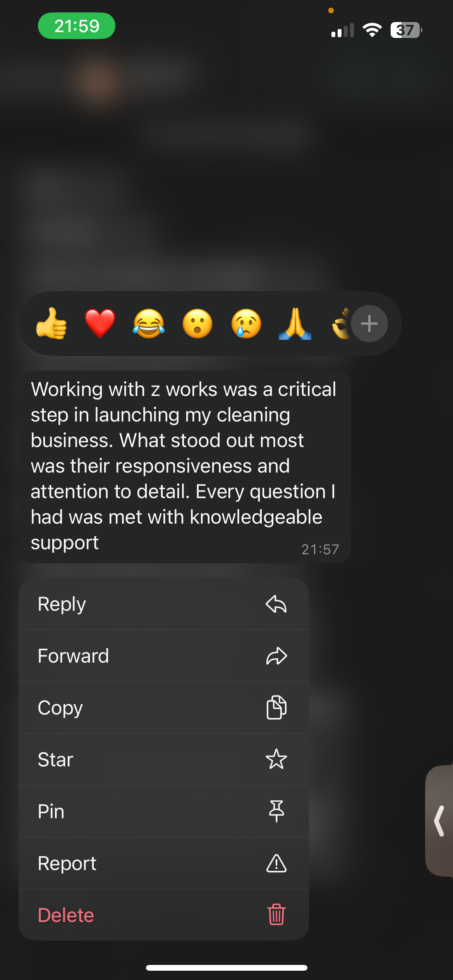Tap the green 21:59 call status pill
The height and width of the screenshot is (980, 453).
coord(77,26)
